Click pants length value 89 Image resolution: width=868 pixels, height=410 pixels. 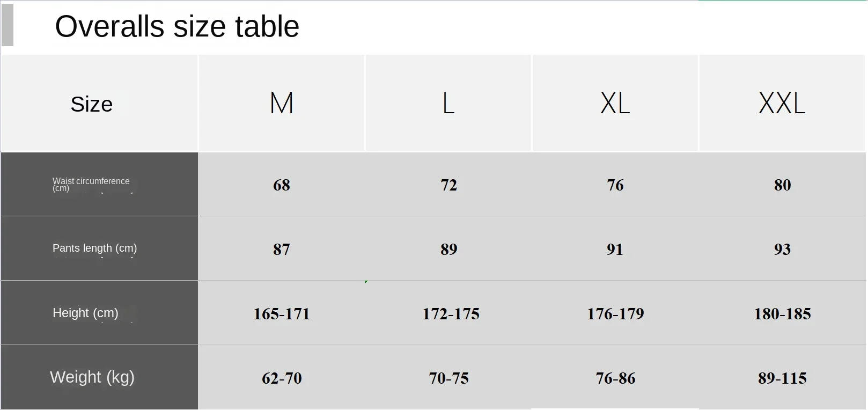(449, 249)
